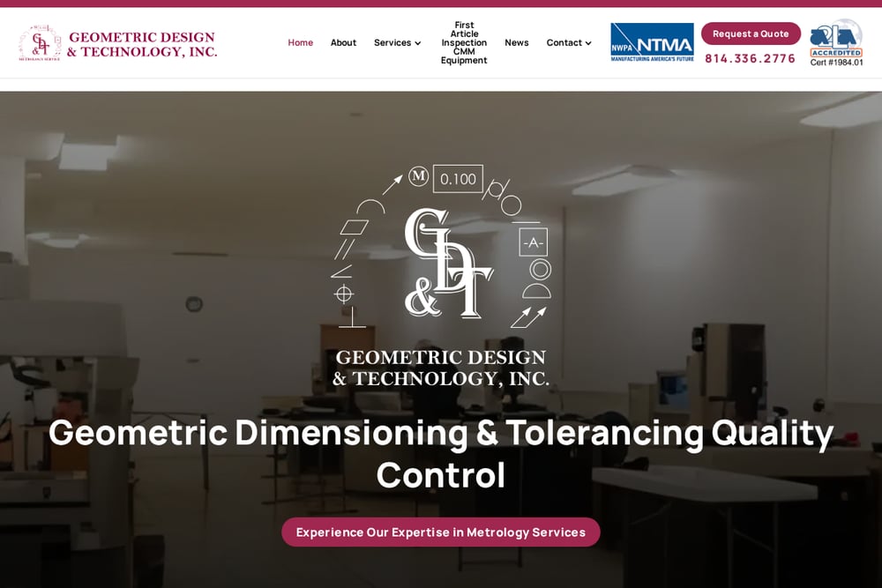Screen dimensions: 882x588
Task: Click the Geometric Dimensioning & Tolerancing headline
Action: 441,454
